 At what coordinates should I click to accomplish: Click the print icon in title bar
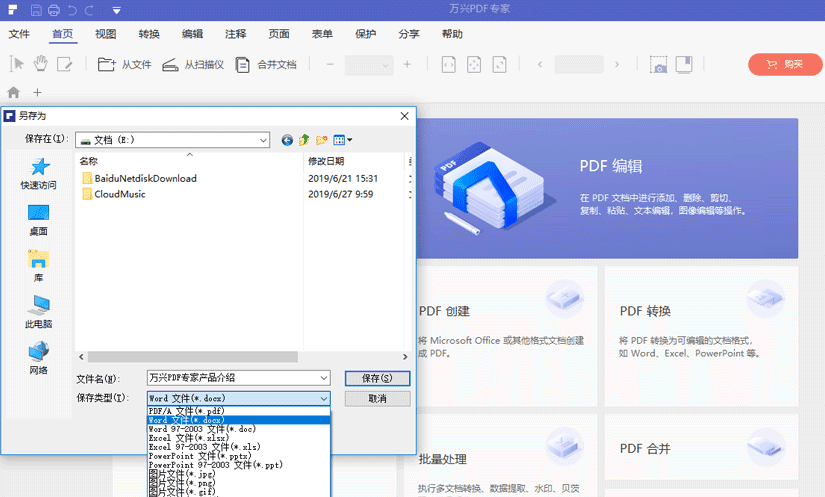pyautogui.click(x=54, y=10)
